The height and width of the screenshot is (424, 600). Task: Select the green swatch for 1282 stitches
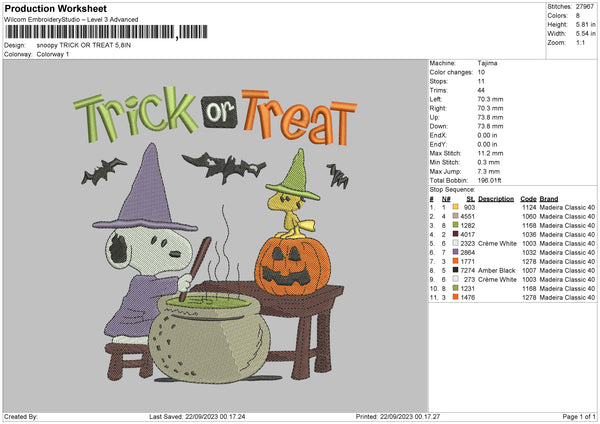(x=455, y=225)
